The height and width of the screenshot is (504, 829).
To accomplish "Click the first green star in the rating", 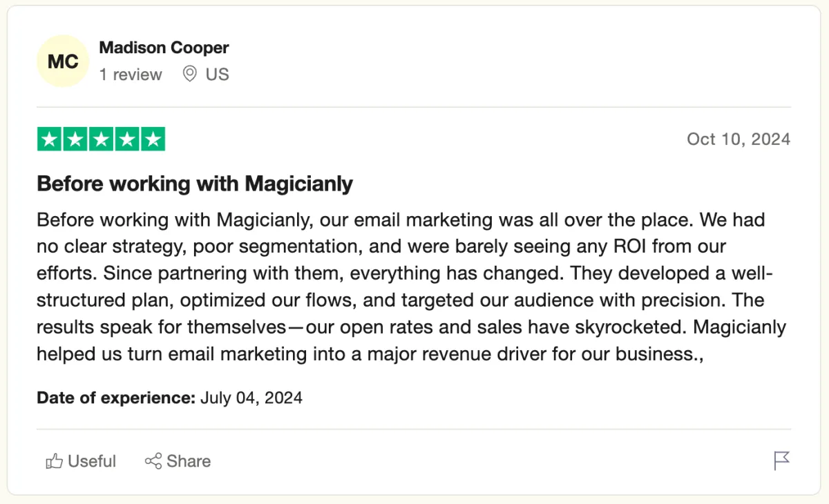I will tap(48, 139).
